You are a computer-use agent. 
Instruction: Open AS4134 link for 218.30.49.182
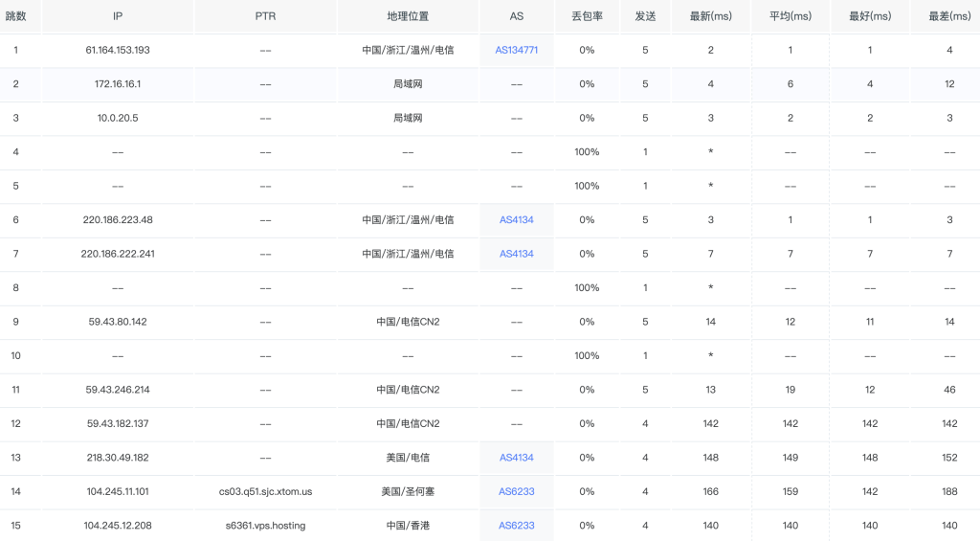[516, 458]
